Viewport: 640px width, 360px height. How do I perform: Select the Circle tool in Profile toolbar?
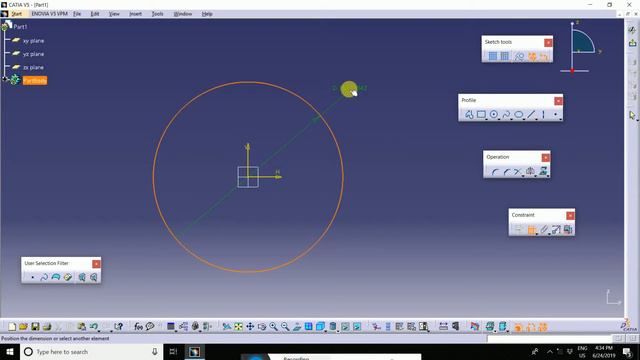pos(494,115)
